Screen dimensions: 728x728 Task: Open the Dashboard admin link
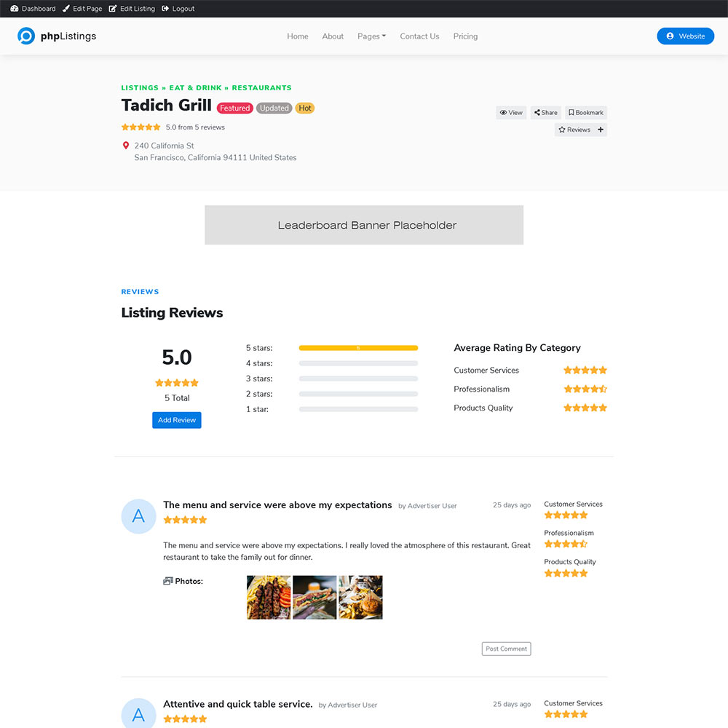coord(33,8)
